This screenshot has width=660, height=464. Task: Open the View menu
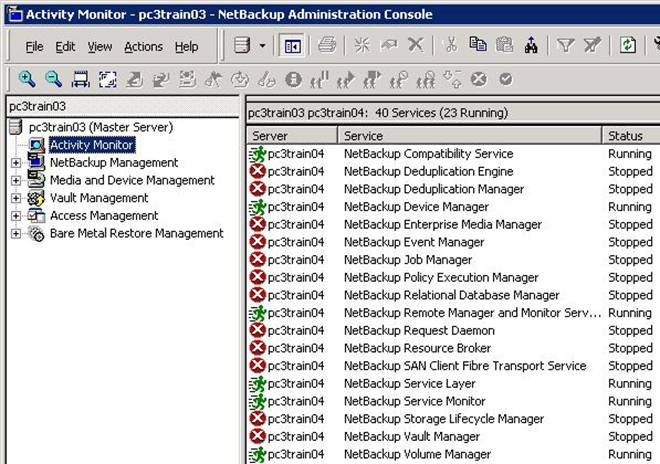tap(100, 47)
